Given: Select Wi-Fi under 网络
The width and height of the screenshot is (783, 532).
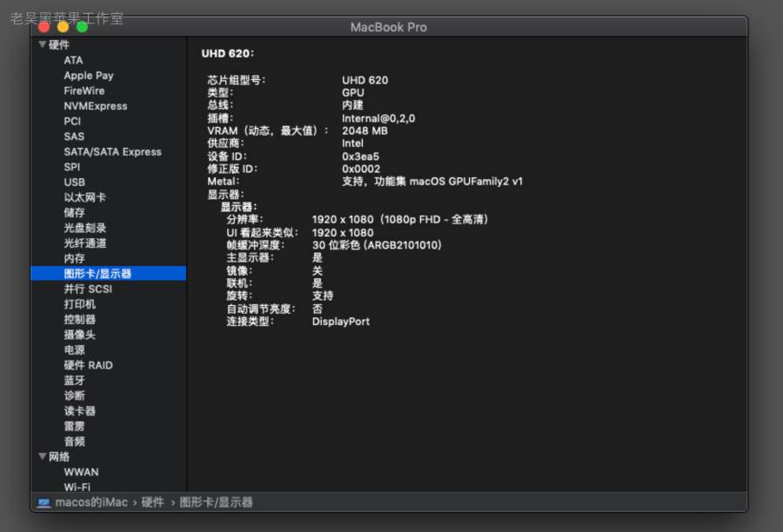Looking at the screenshot, I should point(77,487).
